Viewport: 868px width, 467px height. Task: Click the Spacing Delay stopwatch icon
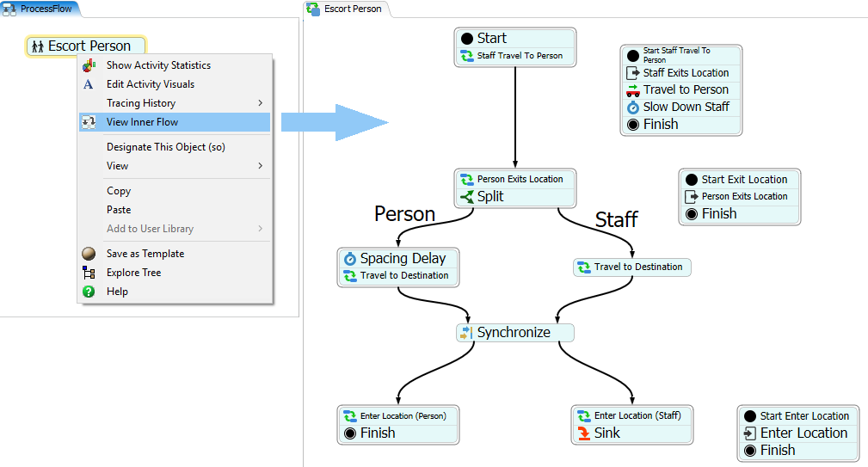pyautogui.click(x=350, y=258)
